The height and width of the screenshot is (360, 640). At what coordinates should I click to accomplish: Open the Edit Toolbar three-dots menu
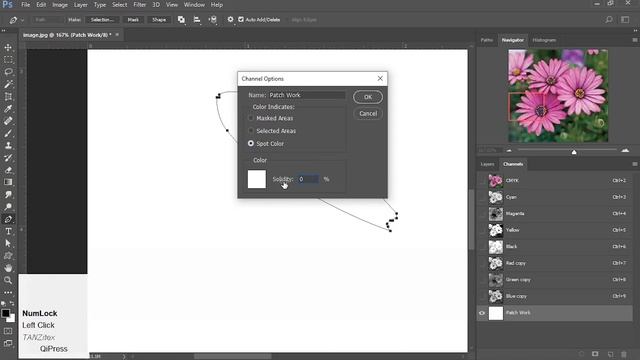tap(8, 292)
